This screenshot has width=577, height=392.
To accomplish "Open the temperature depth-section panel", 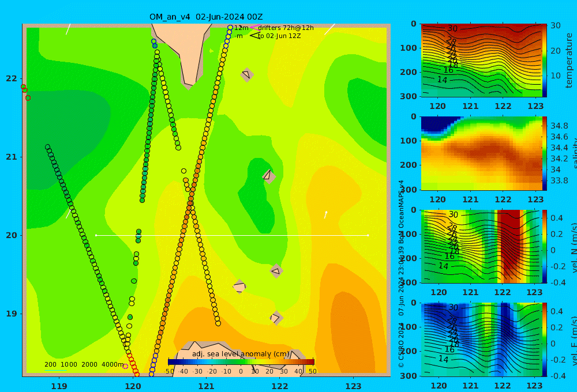I will pyautogui.click(x=481, y=61).
